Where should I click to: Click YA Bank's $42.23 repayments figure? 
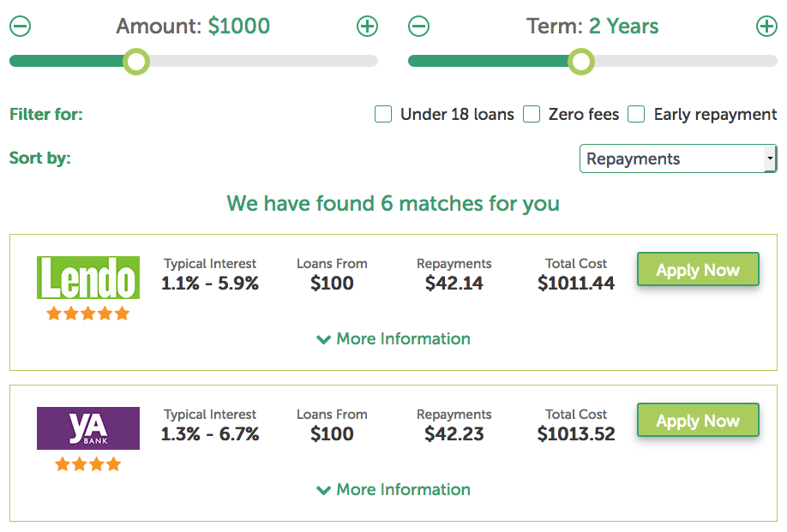(454, 434)
